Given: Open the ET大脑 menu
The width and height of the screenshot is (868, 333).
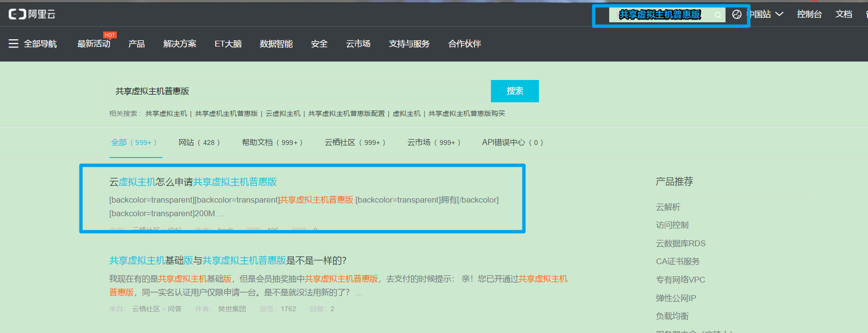Looking at the screenshot, I should 228,44.
